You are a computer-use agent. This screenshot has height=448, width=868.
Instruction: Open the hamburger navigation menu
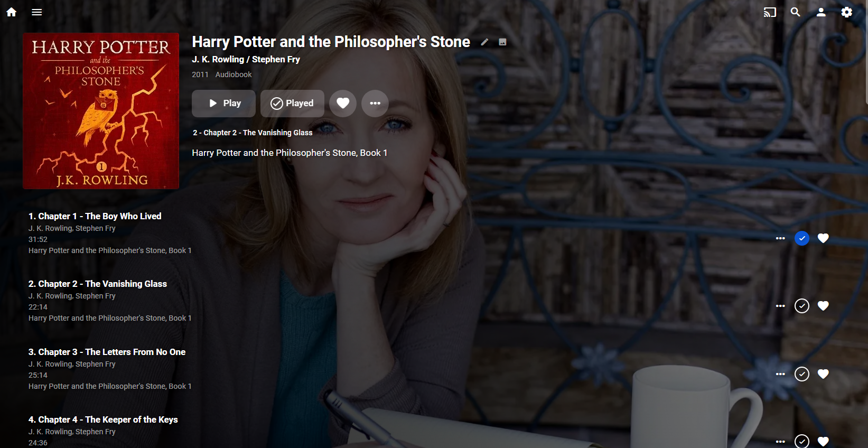pyautogui.click(x=36, y=12)
